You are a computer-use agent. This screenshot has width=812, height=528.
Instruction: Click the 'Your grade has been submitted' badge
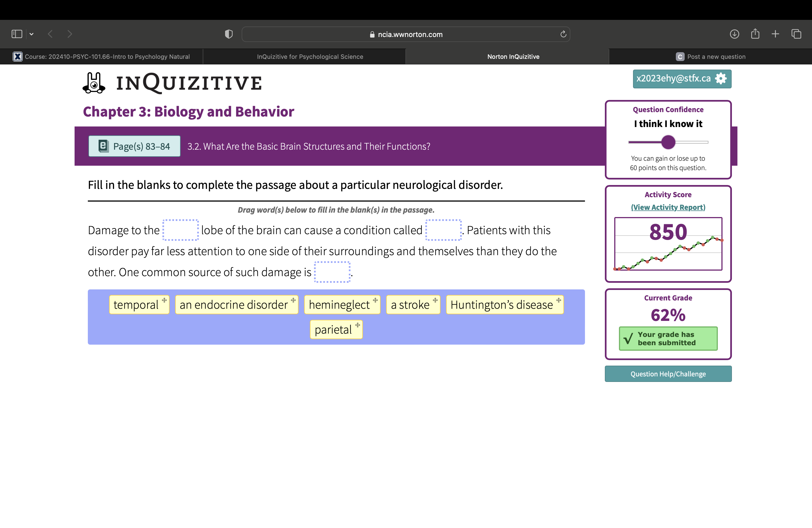[668, 339]
